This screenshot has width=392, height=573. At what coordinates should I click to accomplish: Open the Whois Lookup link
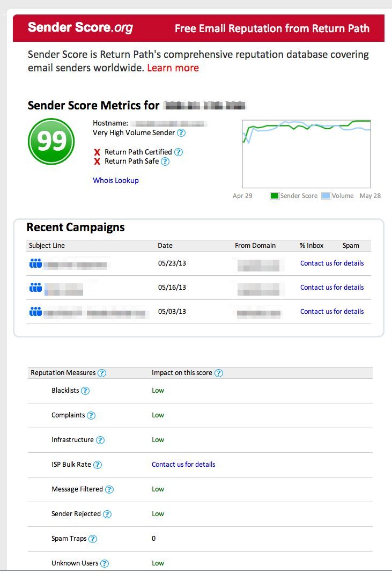coord(116,180)
